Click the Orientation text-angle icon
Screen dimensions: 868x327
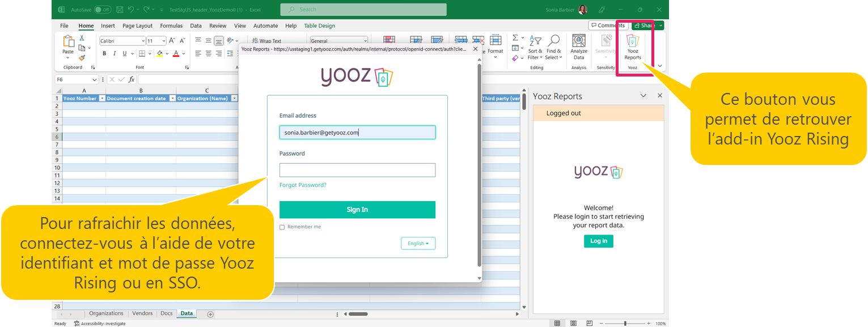(231, 41)
